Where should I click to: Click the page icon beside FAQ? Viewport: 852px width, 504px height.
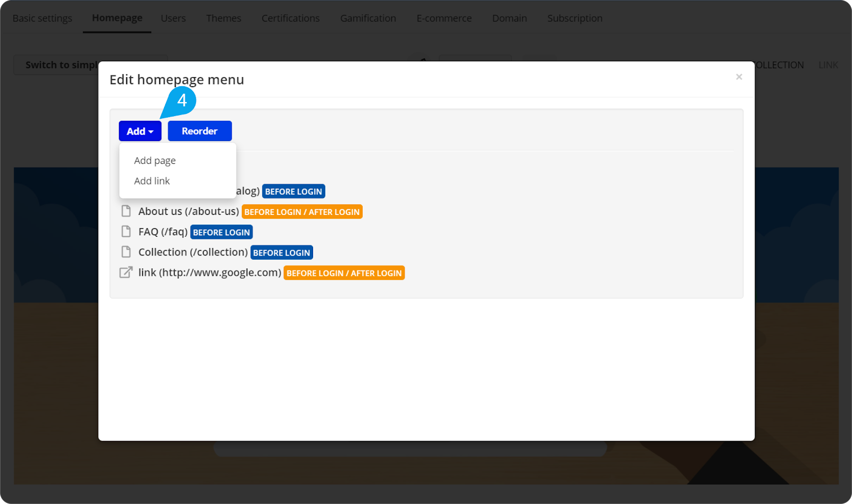coord(126,231)
